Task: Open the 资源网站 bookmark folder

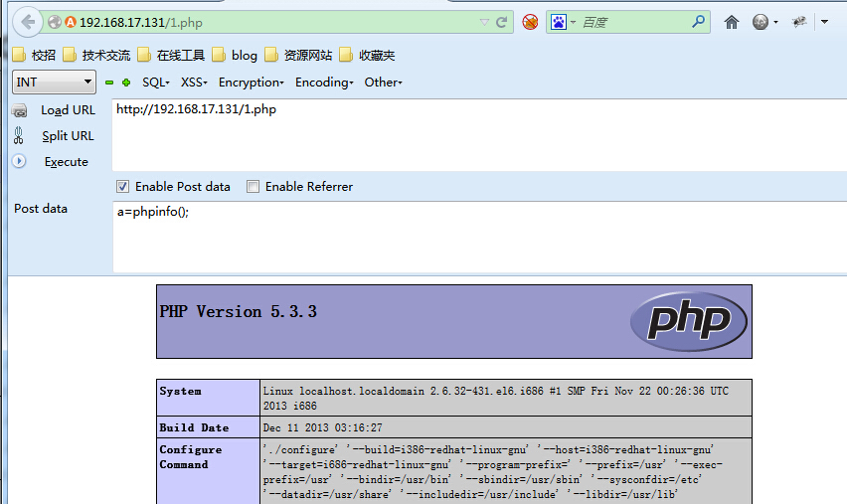Action: (x=298, y=55)
